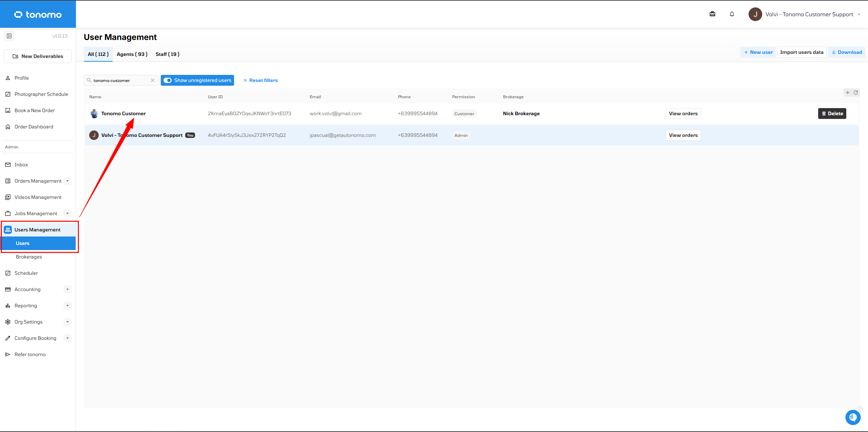Go to Order Dashboard
868x432 pixels.
pos(34,127)
